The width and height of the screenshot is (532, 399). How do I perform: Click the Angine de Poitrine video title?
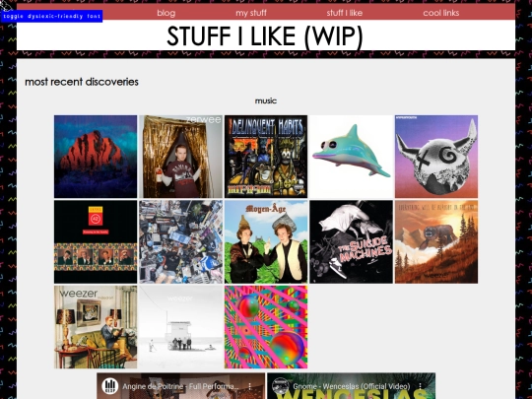(x=180, y=386)
